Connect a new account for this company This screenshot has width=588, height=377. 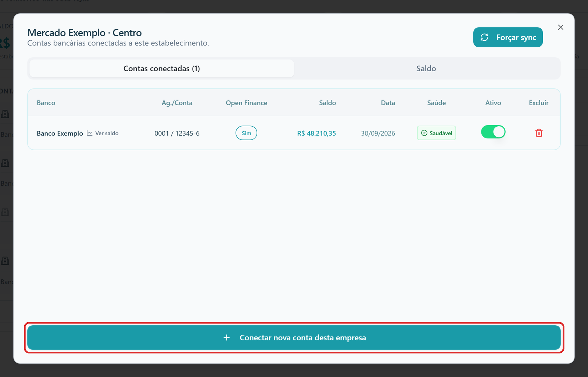[x=294, y=337]
